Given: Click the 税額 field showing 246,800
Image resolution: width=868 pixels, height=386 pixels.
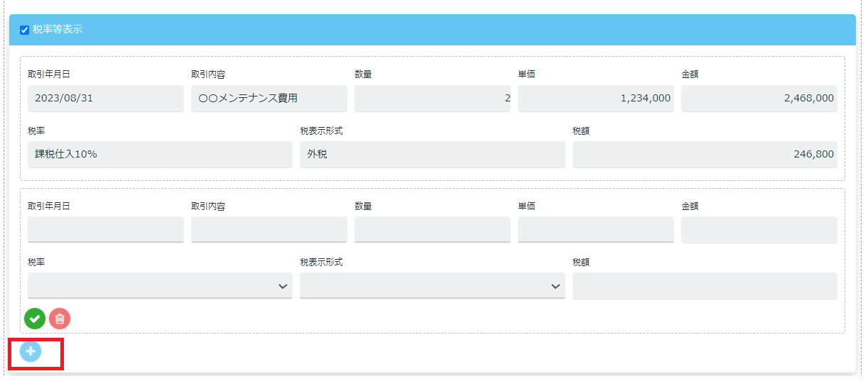Looking at the screenshot, I should pos(705,155).
